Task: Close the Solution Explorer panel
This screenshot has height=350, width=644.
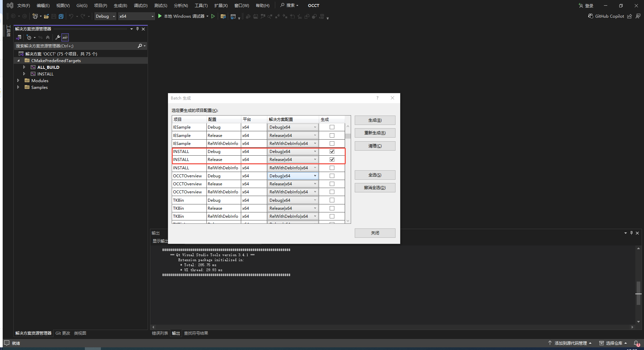Action: (x=143, y=29)
